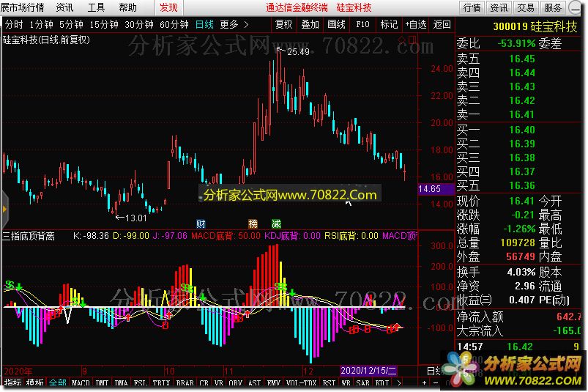Select the 日线 period
The image size is (588, 392).
pyautogui.click(x=204, y=25)
